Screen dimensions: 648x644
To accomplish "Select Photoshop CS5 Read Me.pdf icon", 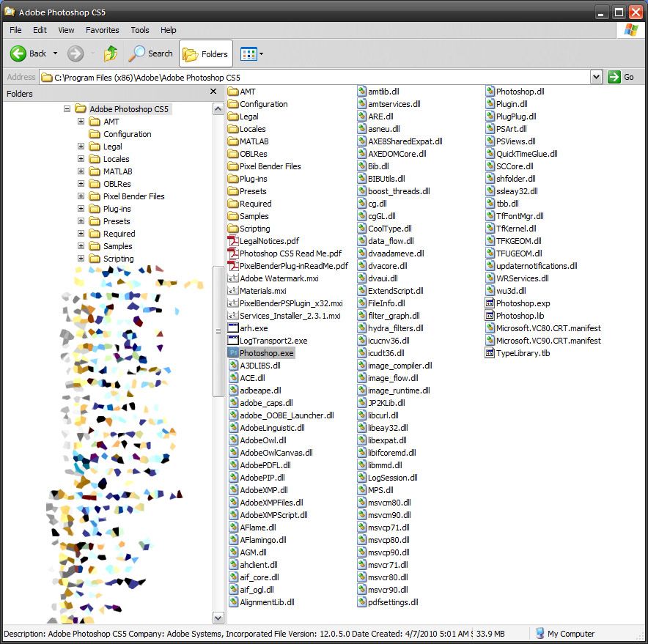I will click(x=233, y=253).
